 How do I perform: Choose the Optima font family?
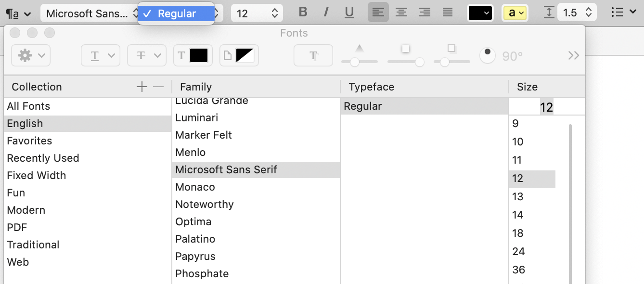pyautogui.click(x=256, y=222)
